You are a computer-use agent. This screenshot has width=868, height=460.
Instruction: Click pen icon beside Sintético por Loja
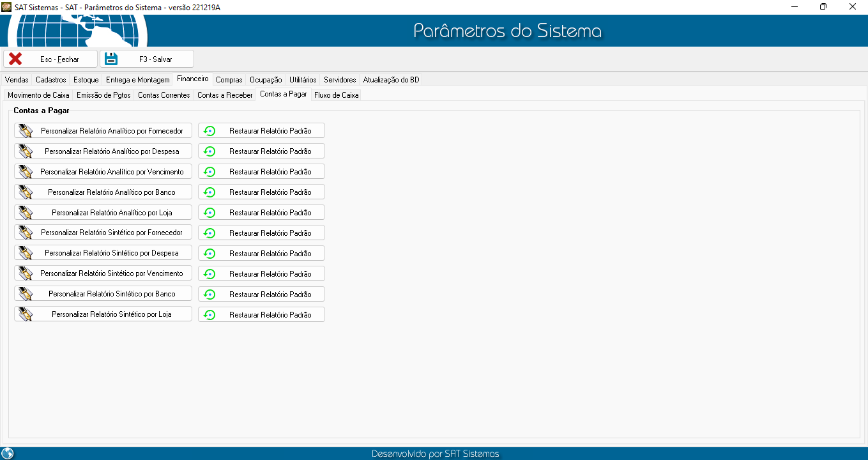pos(26,314)
